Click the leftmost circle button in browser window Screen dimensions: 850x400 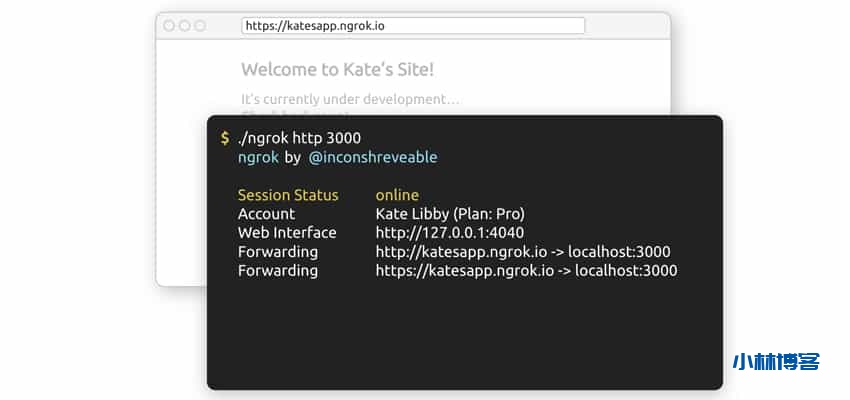(168, 26)
